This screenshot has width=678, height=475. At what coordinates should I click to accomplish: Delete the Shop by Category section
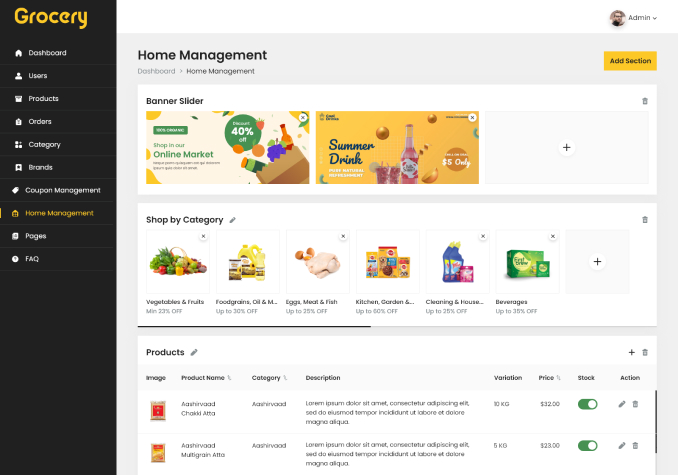click(x=645, y=220)
